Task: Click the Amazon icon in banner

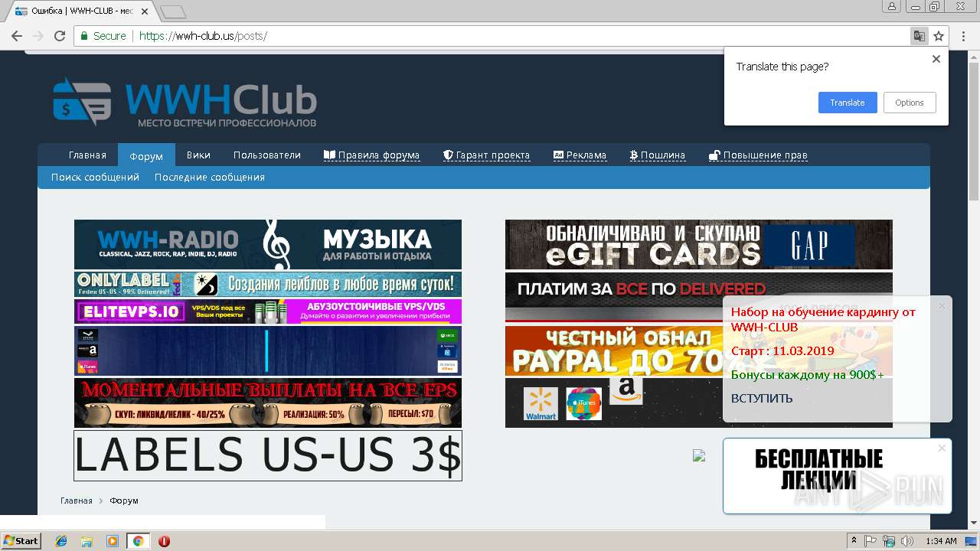Action: click(626, 390)
